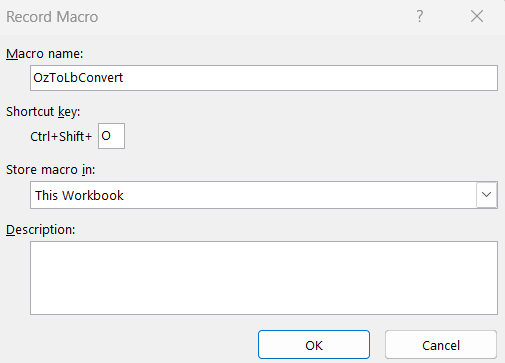Focus the Macro name input field

click(264, 78)
